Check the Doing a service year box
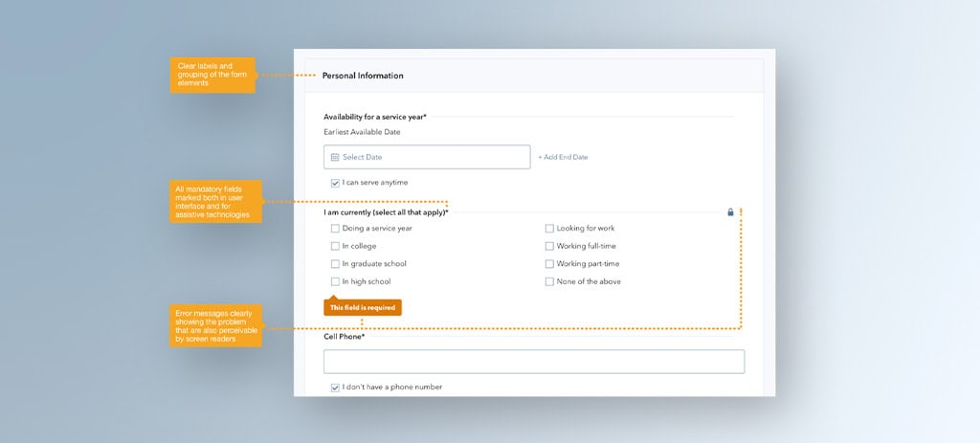The image size is (980, 443). click(335, 229)
